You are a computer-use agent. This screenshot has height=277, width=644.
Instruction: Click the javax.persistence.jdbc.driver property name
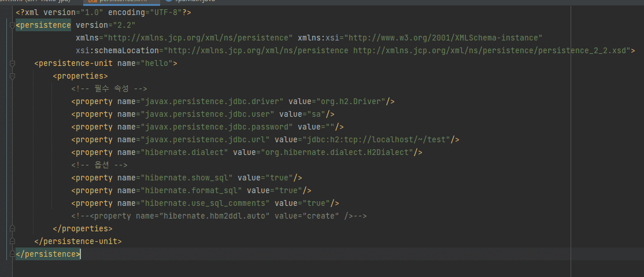click(212, 102)
